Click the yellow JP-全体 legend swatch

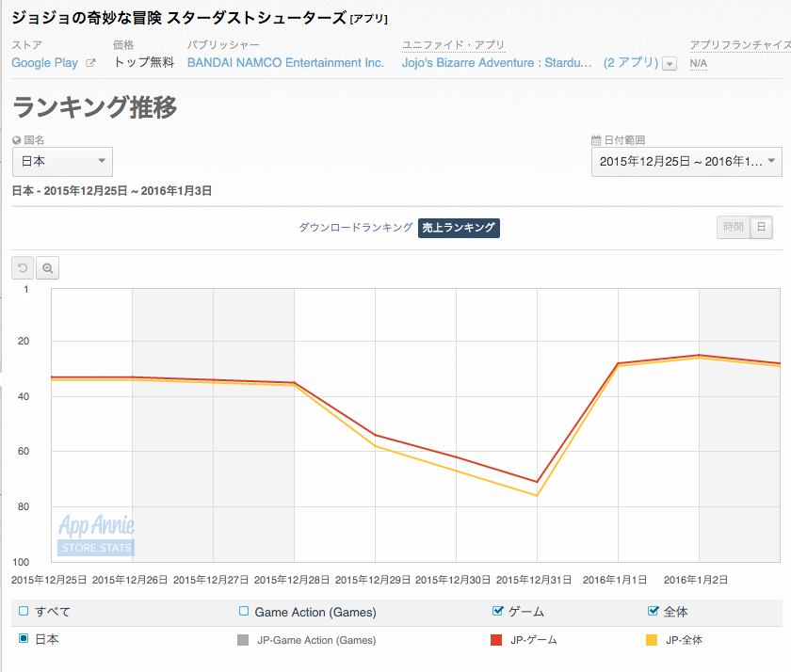point(652,640)
